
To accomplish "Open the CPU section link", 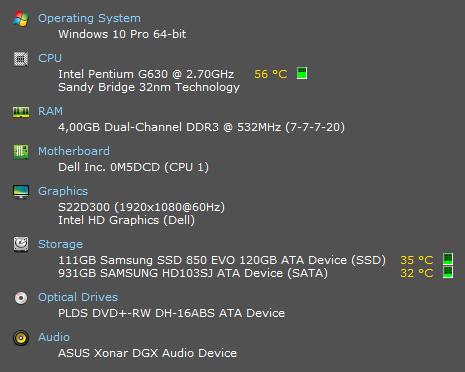I will [x=50, y=58].
